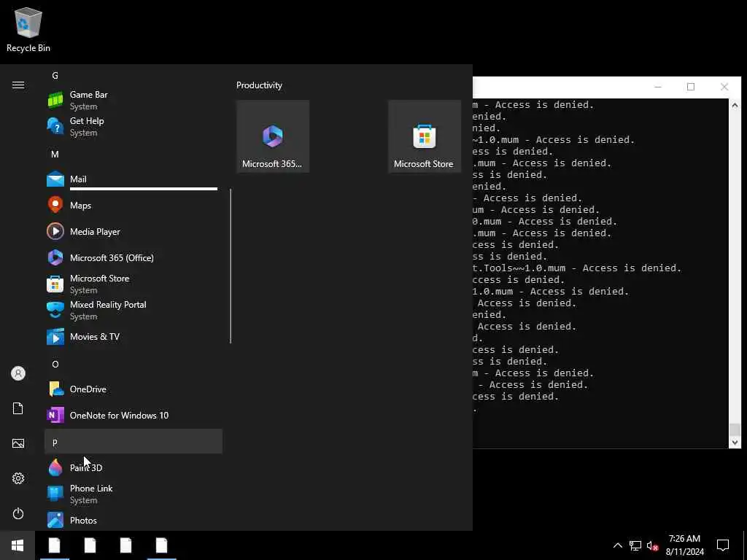Open Documents from Start sidebar
Image resolution: width=747 pixels, height=560 pixels.
click(18, 408)
